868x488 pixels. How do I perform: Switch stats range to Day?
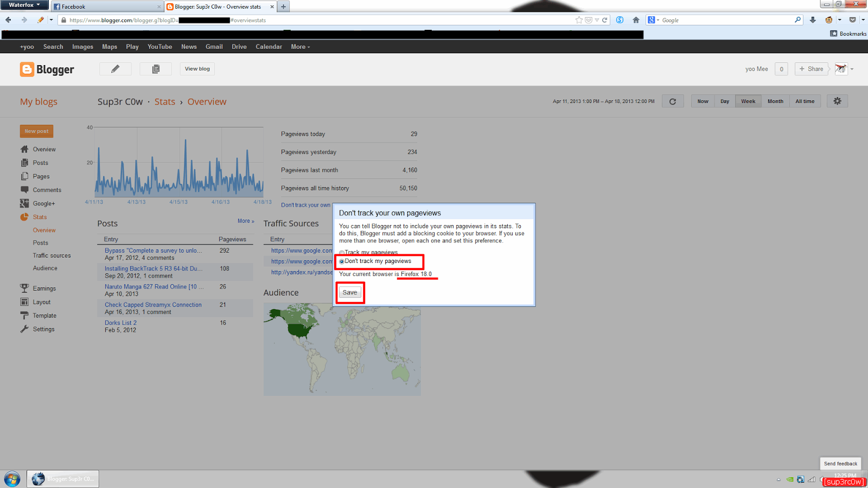point(725,101)
